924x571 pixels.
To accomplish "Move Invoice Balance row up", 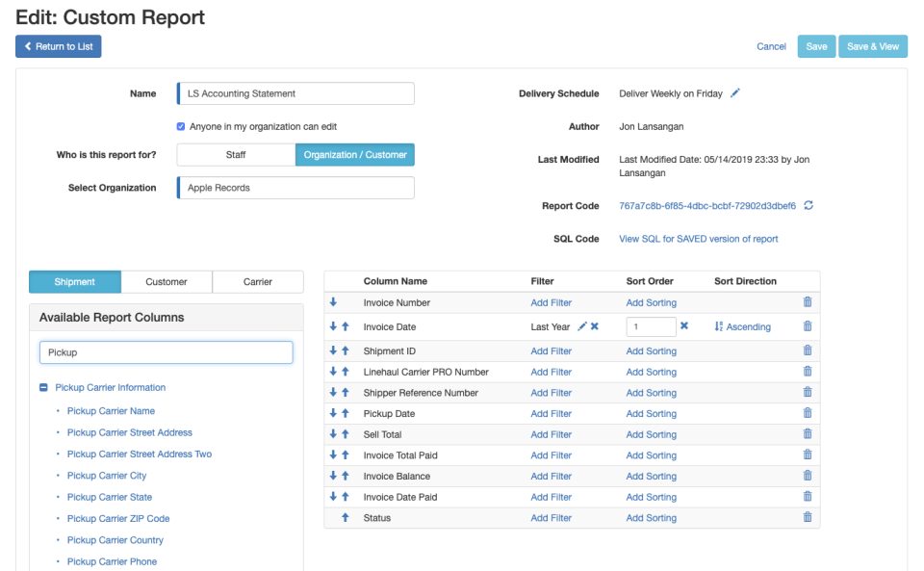I will click(346, 476).
